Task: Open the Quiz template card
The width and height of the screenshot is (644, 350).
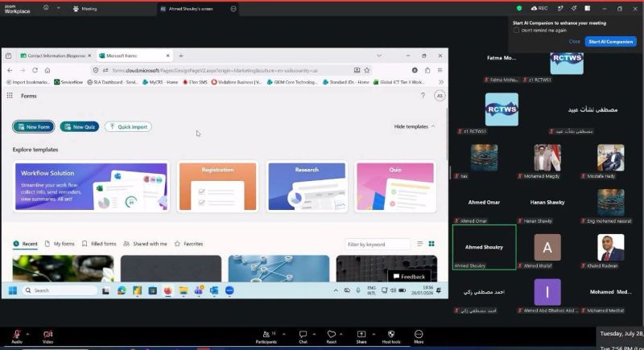Action: point(395,187)
